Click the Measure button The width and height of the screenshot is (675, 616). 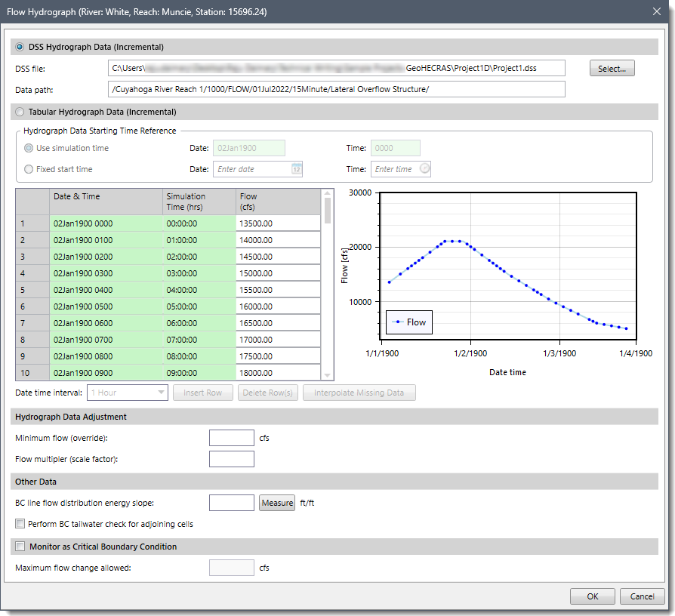277,503
